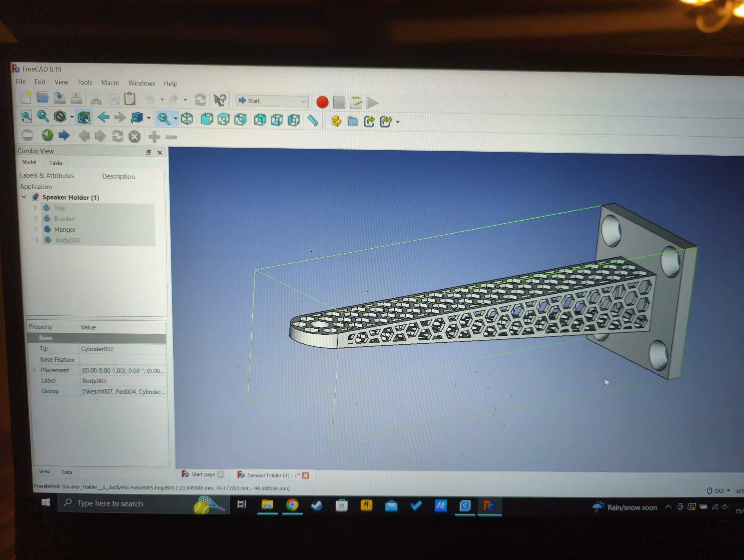Click the measure distance ruler icon
The height and width of the screenshot is (560, 744).
313,121
